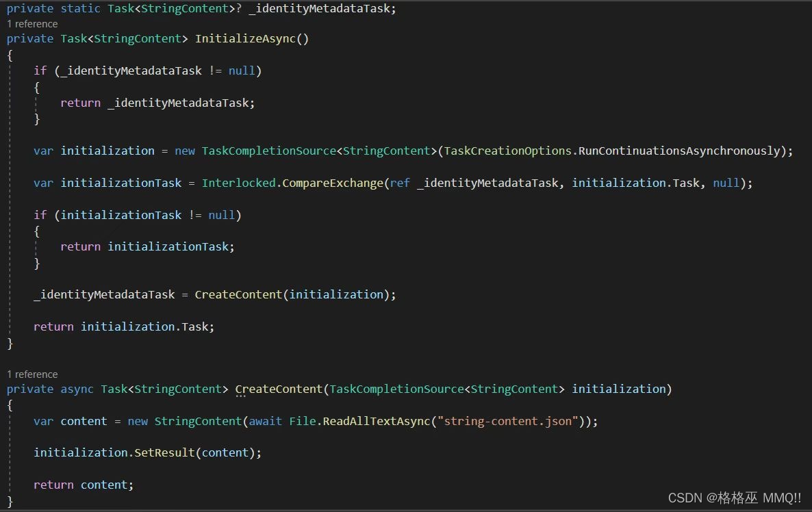Select the StringContent generic type argument
Viewport: 812px width, 512px height.
[185, 8]
